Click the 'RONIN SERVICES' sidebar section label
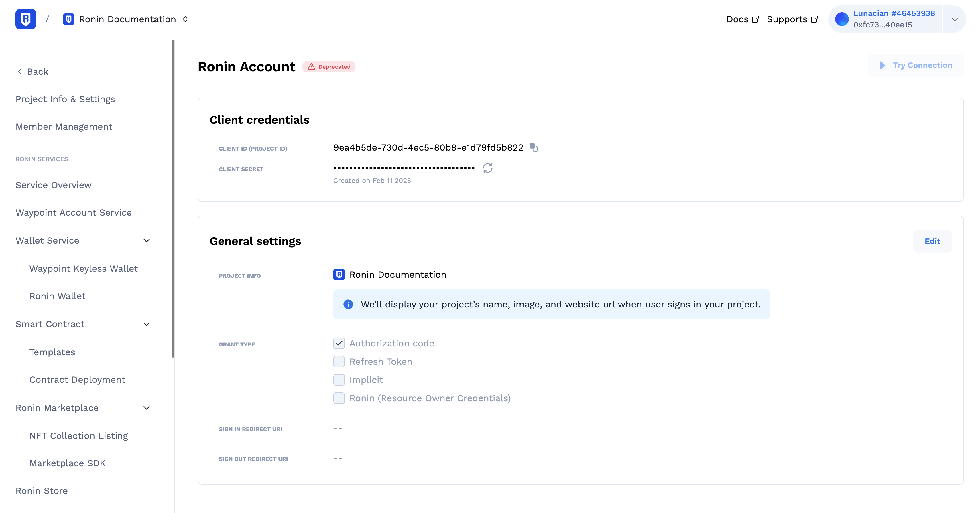The width and height of the screenshot is (980, 513). click(42, 159)
